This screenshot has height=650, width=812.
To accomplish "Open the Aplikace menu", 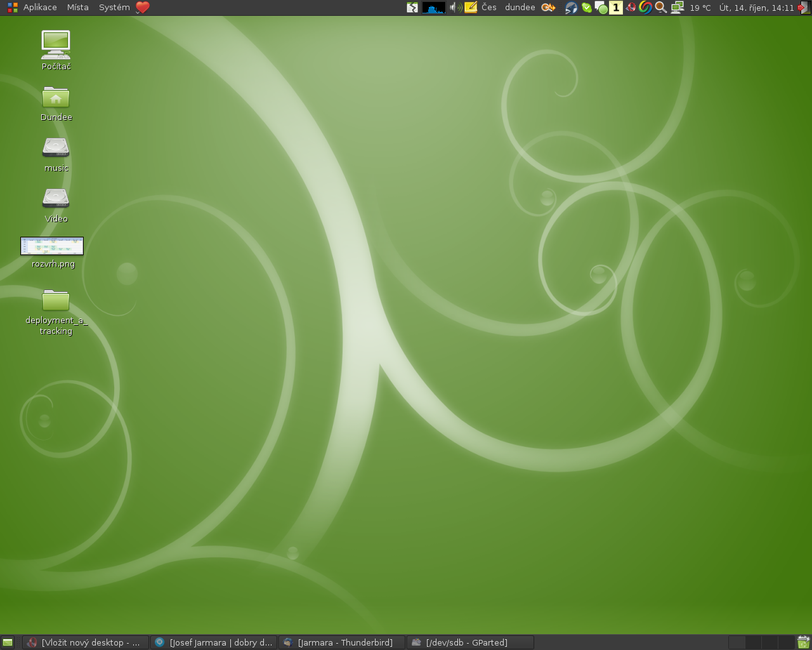I will [40, 8].
